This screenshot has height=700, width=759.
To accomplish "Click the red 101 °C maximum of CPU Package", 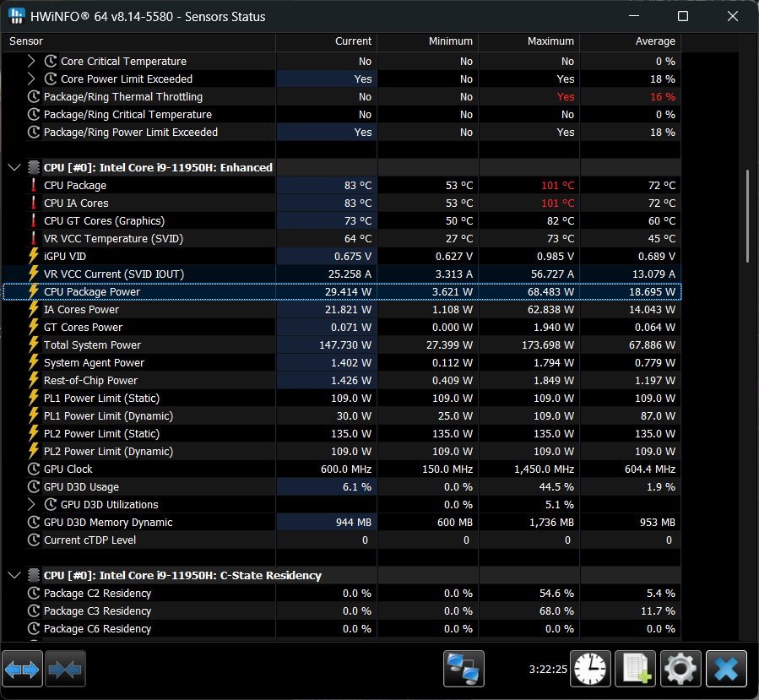I will pos(557,186).
